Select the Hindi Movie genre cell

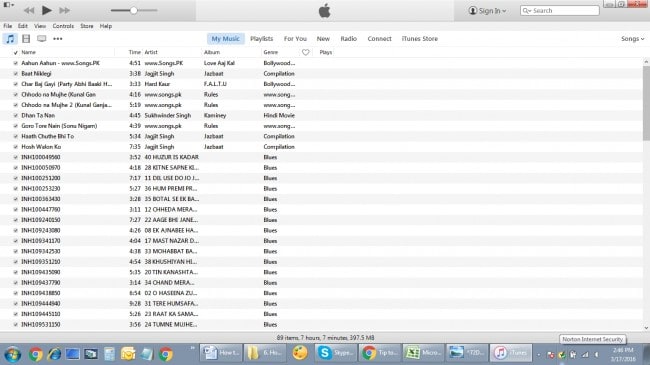tap(279, 115)
